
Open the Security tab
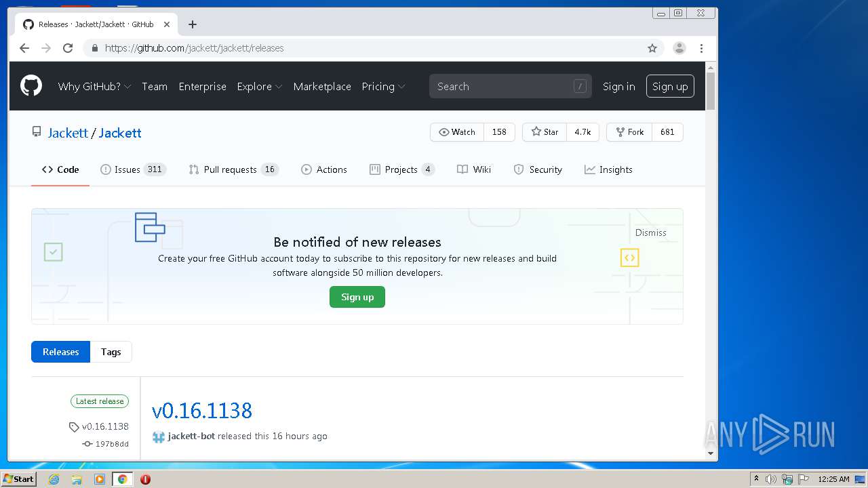pyautogui.click(x=538, y=169)
